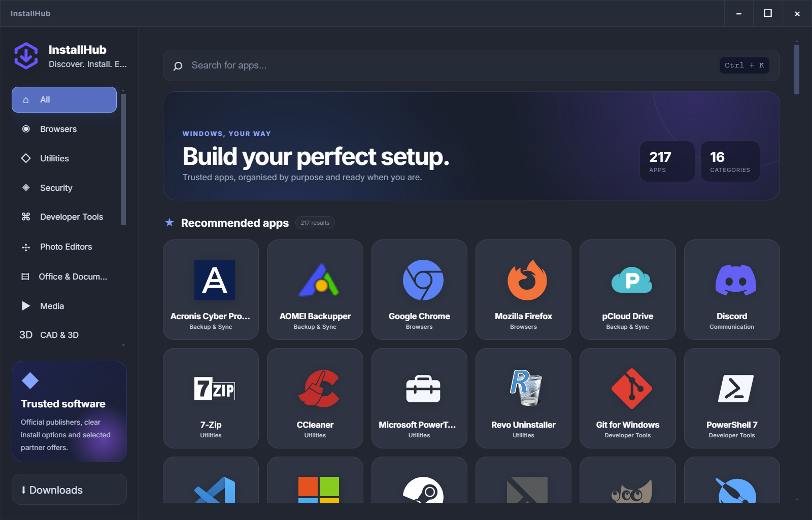
Task: Open Office & Documents category
Action: (x=64, y=276)
